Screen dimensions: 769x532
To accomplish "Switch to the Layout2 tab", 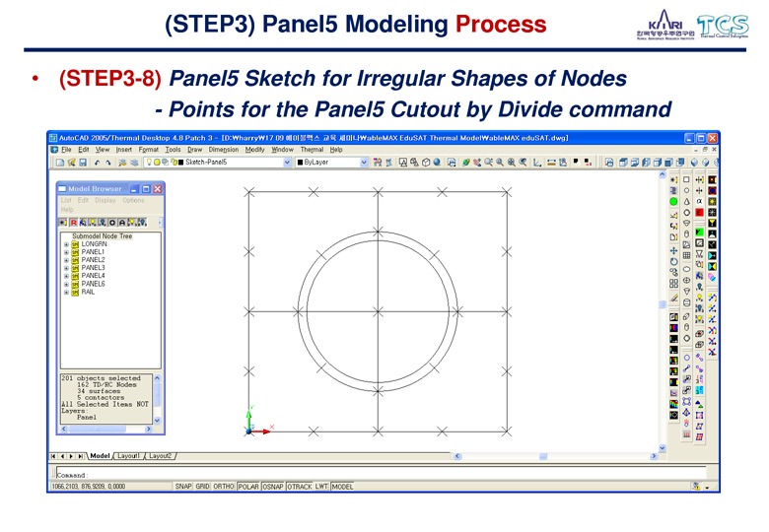I will 161,455.
